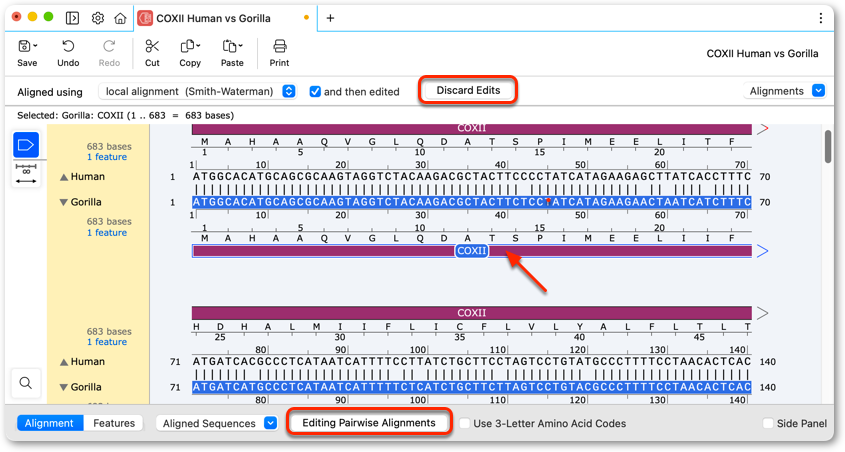Toggle the second Human triangle
The image size is (845, 452).
point(64,362)
